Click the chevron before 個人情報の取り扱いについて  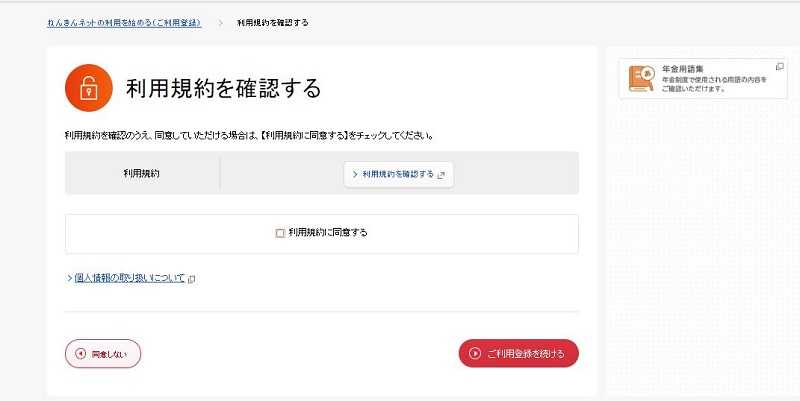click(x=69, y=278)
